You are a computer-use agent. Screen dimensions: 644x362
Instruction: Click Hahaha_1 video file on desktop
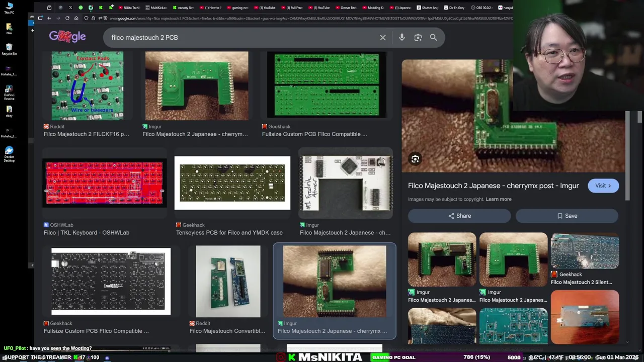pos(9,71)
